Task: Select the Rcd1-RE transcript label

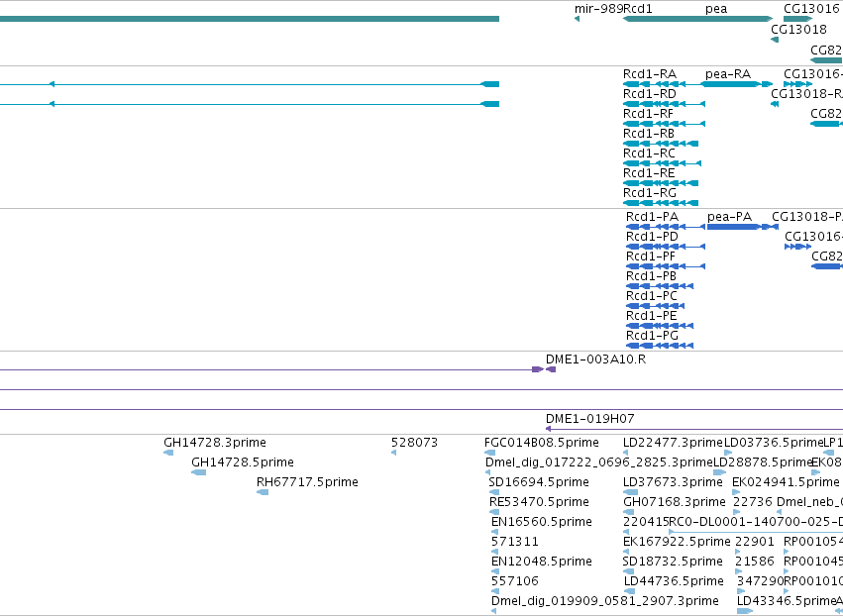Action: (x=649, y=173)
